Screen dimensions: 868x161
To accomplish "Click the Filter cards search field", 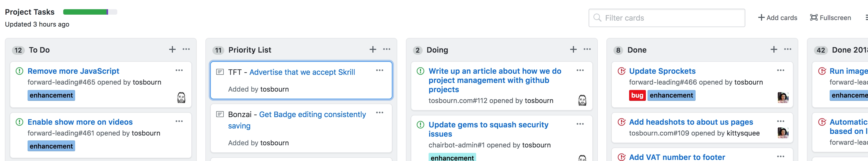I will tap(666, 18).
